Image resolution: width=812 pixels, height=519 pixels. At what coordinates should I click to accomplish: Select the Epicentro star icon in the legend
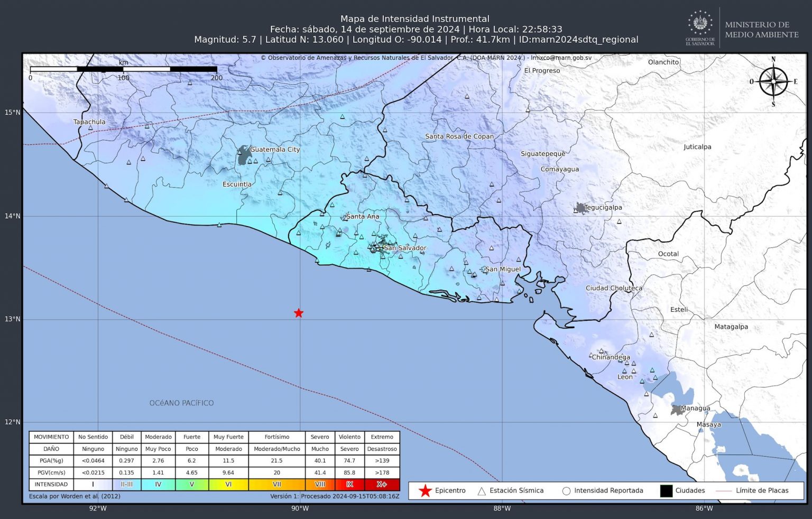pos(425,491)
